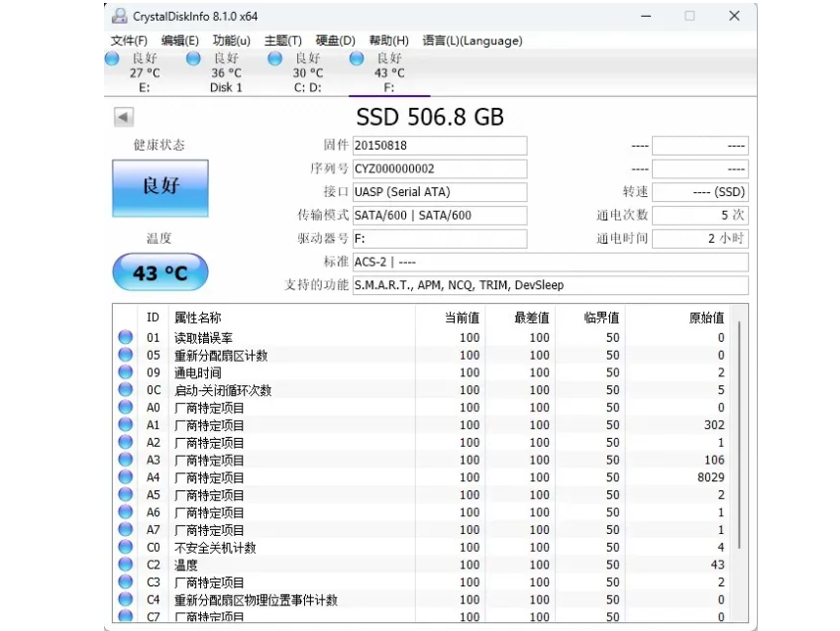Viewport: 840px width, 631px height.
Task: Click the status orb for attribute 01
Action: [x=126, y=337]
